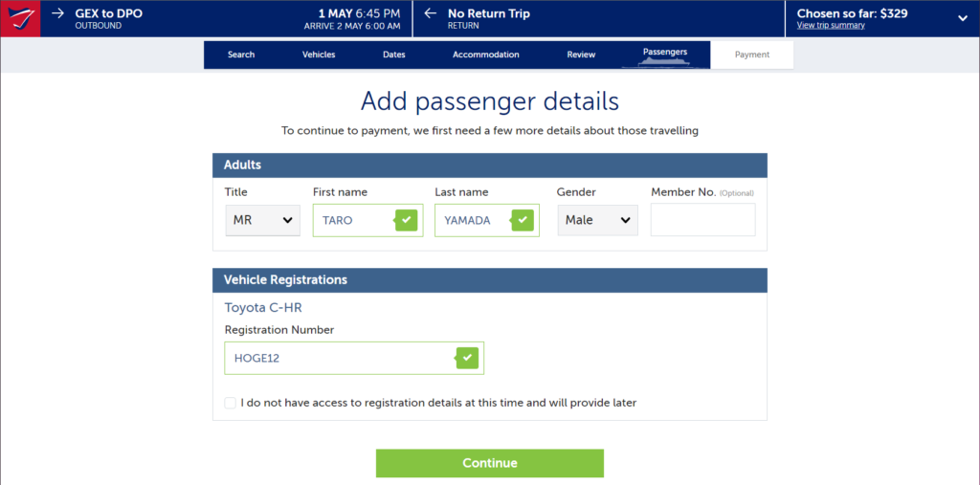Open the Dates step tab
This screenshot has width=980, height=485.
point(393,55)
